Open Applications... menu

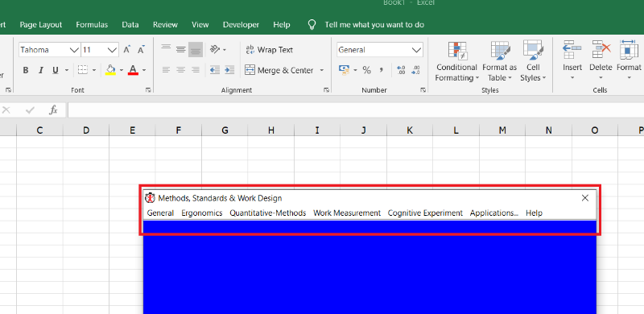pyautogui.click(x=494, y=213)
